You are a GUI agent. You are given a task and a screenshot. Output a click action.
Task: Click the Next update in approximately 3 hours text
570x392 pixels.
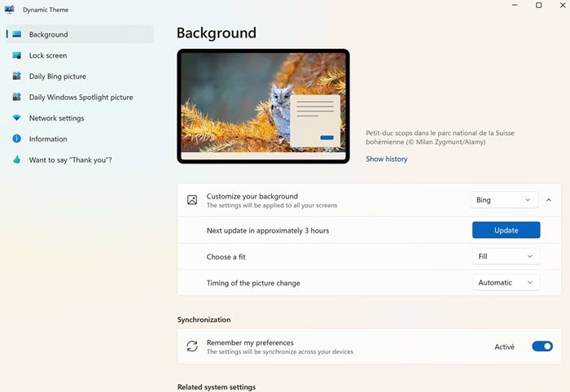pyautogui.click(x=268, y=230)
